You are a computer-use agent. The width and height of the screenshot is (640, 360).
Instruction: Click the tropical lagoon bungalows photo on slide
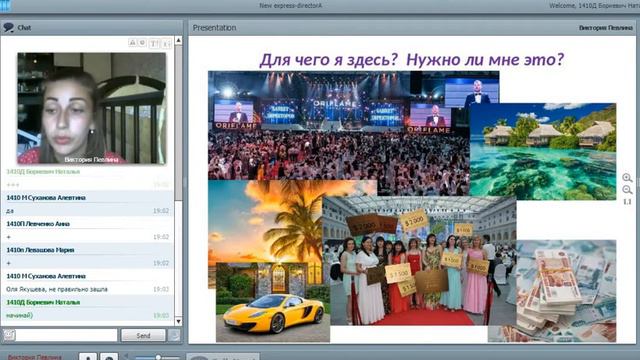543,151
